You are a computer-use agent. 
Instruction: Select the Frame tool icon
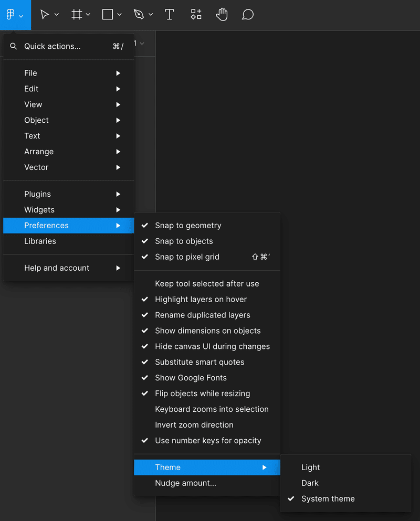click(x=77, y=15)
